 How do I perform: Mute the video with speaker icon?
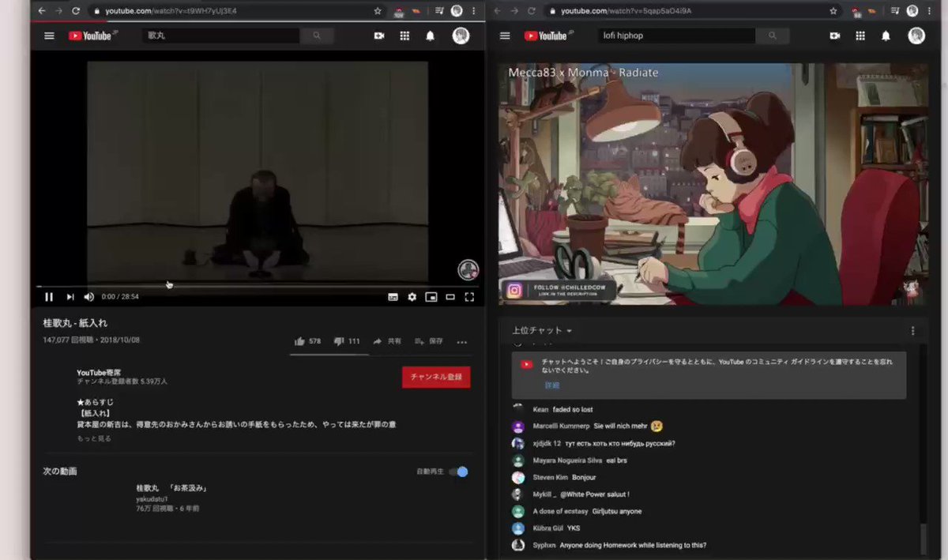click(88, 297)
